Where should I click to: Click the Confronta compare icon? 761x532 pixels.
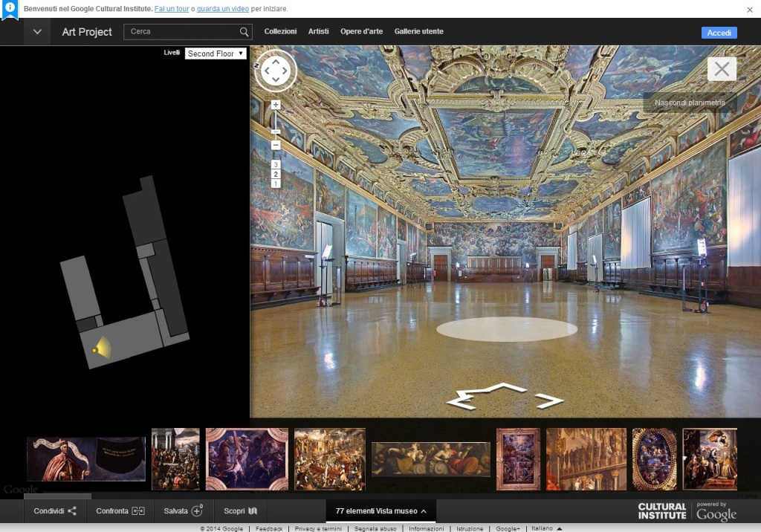point(138,510)
